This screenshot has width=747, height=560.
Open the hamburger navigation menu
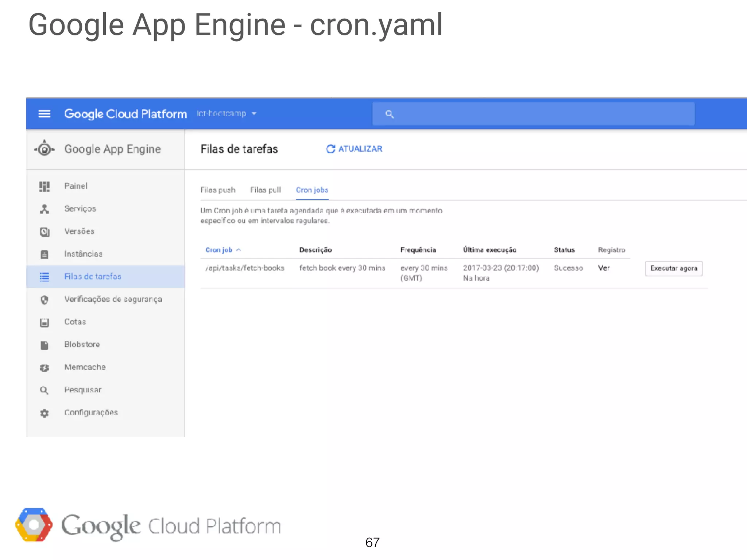click(44, 114)
